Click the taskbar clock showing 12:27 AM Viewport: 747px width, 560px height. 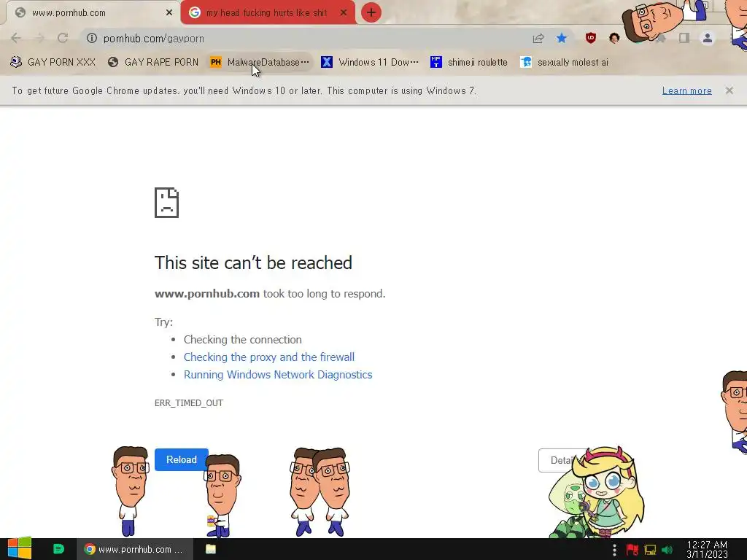pyautogui.click(x=707, y=550)
